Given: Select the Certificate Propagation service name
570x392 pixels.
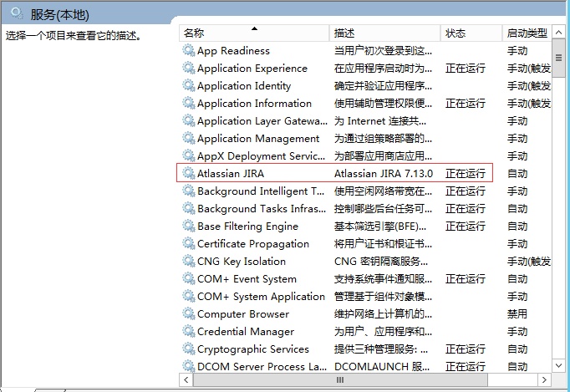Looking at the screenshot, I should click(x=253, y=243).
